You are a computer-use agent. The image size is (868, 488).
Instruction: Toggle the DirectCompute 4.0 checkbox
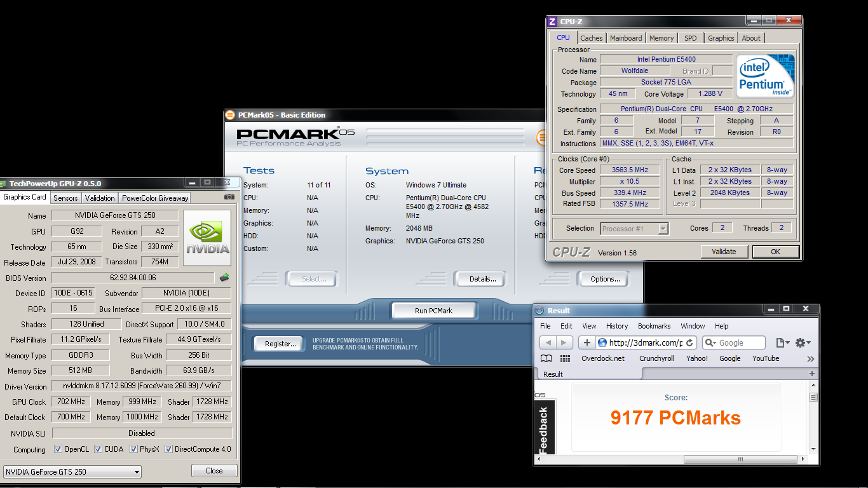169,449
